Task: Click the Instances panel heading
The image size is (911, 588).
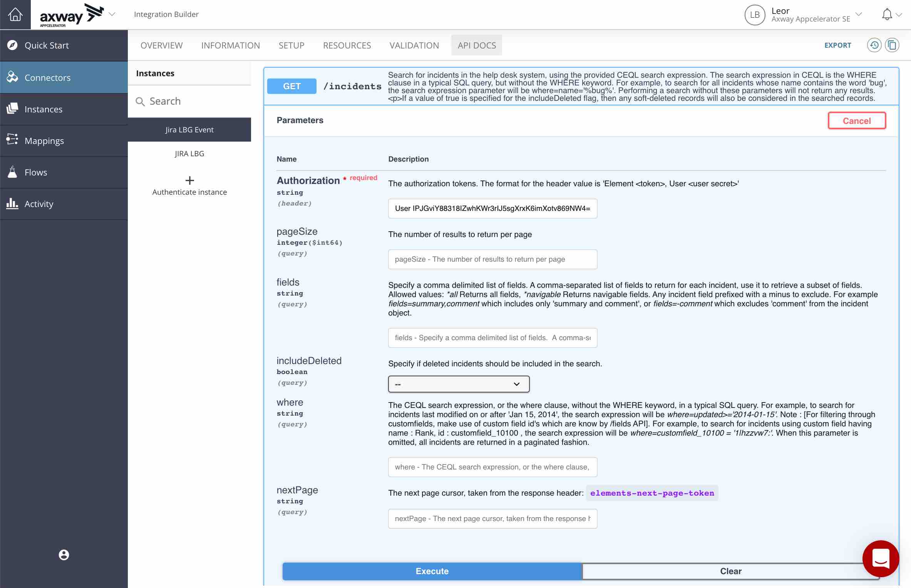Action: pos(155,73)
